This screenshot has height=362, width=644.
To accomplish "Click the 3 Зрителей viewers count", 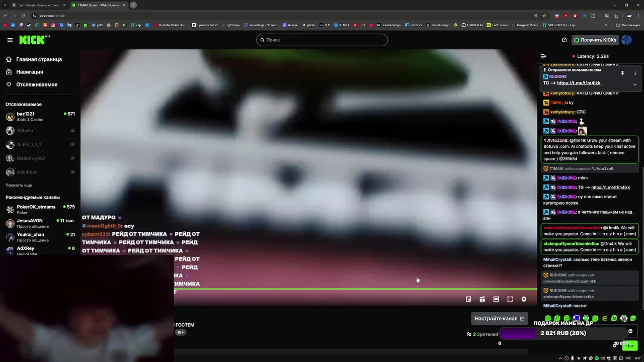I will 482,334.
